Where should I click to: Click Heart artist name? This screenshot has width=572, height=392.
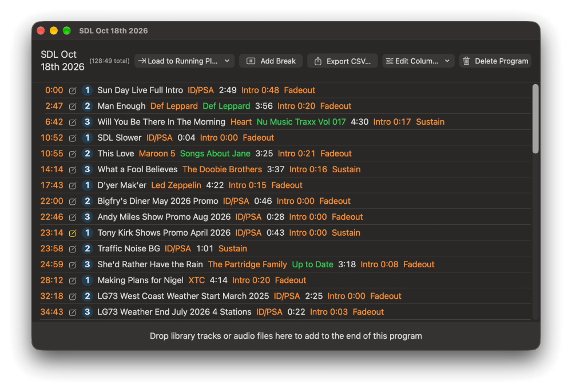(x=241, y=122)
